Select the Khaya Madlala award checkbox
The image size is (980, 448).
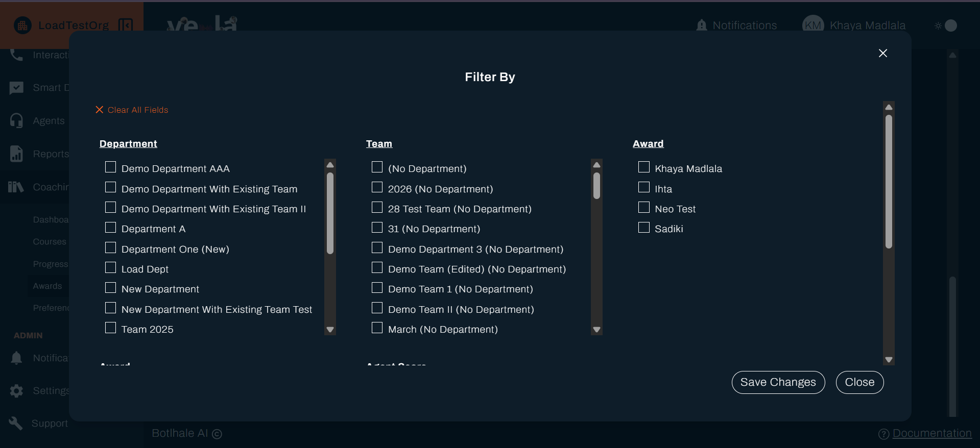pyautogui.click(x=644, y=167)
